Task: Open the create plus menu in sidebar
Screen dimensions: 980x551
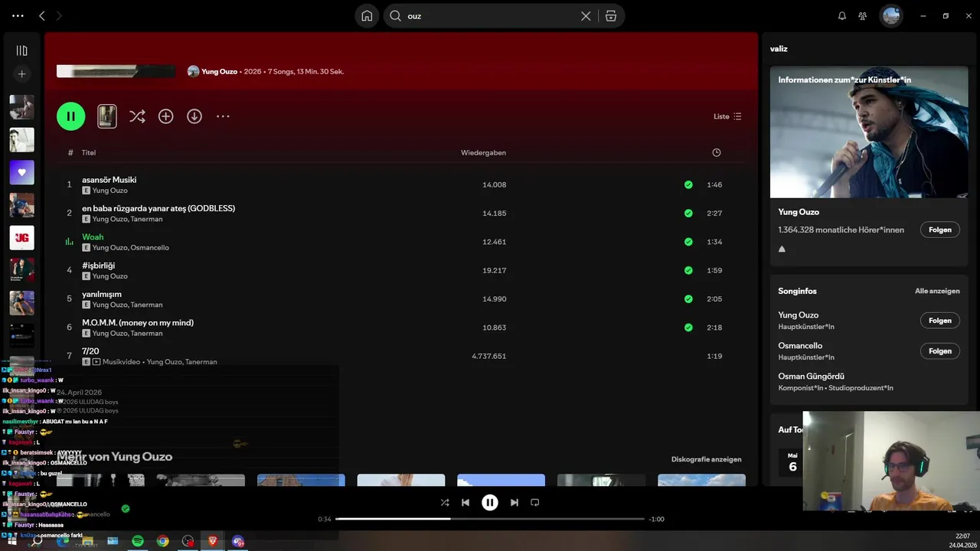Action: 21,74
